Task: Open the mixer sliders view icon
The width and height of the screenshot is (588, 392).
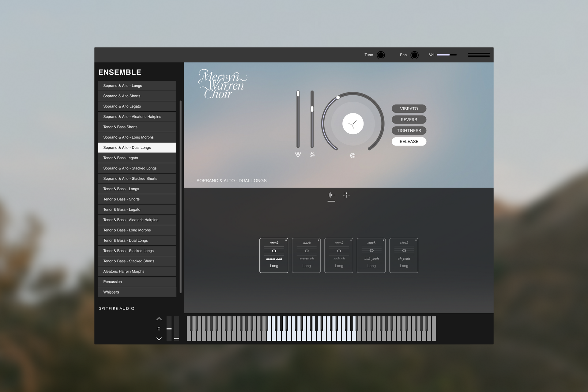Action: click(x=346, y=195)
